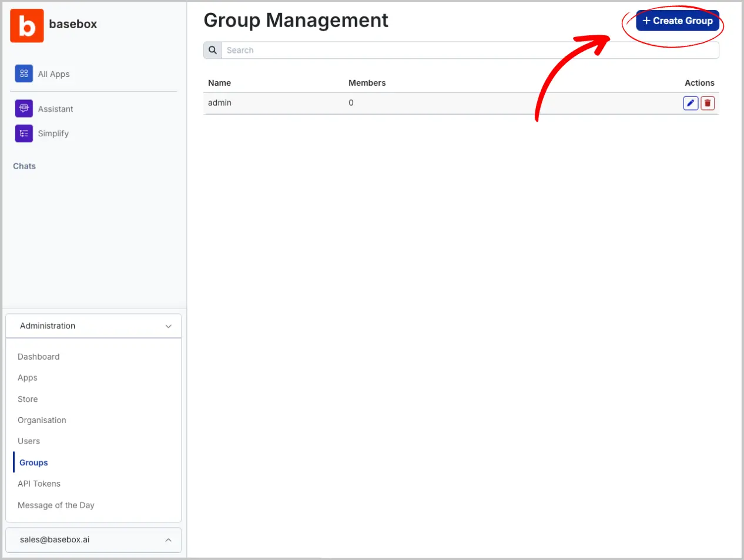Image resolution: width=744 pixels, height=560 pixels.
Task: Open the Store admin page
Action: coord(28,399)
